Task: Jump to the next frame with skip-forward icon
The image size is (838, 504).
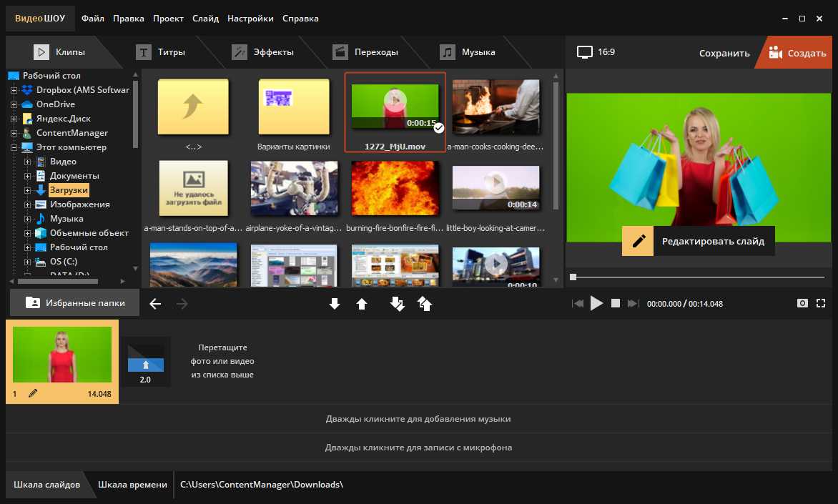Action: tap(632, 303)
